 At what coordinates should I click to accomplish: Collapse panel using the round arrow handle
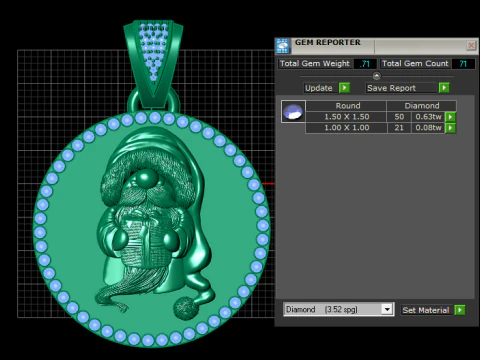(x=376, y=76)
